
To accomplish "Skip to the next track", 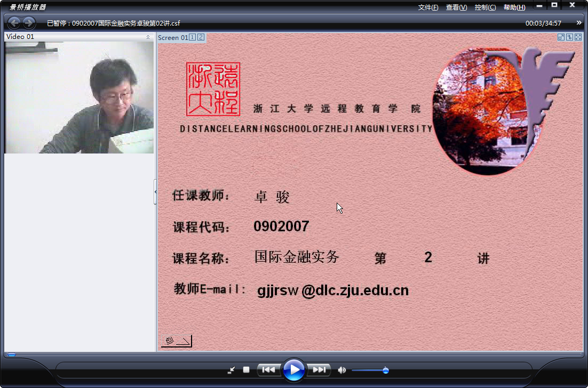I will click(x=319, y=370).
